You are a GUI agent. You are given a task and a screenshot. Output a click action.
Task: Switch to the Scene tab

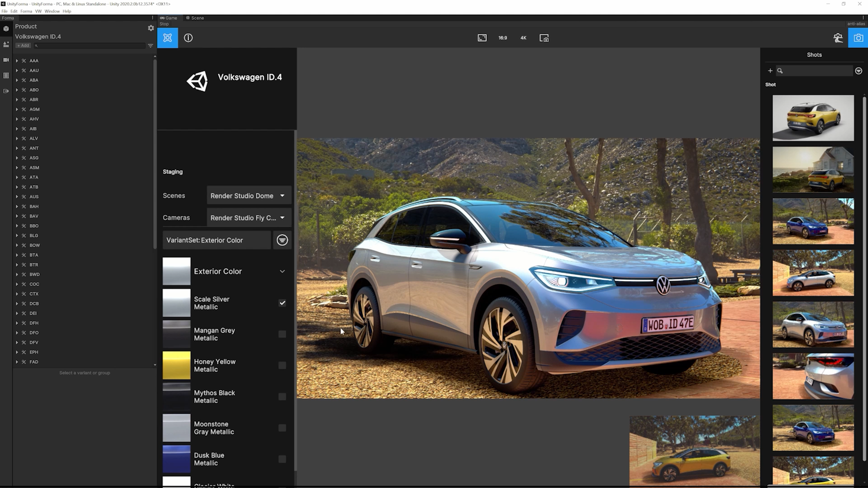195,18
